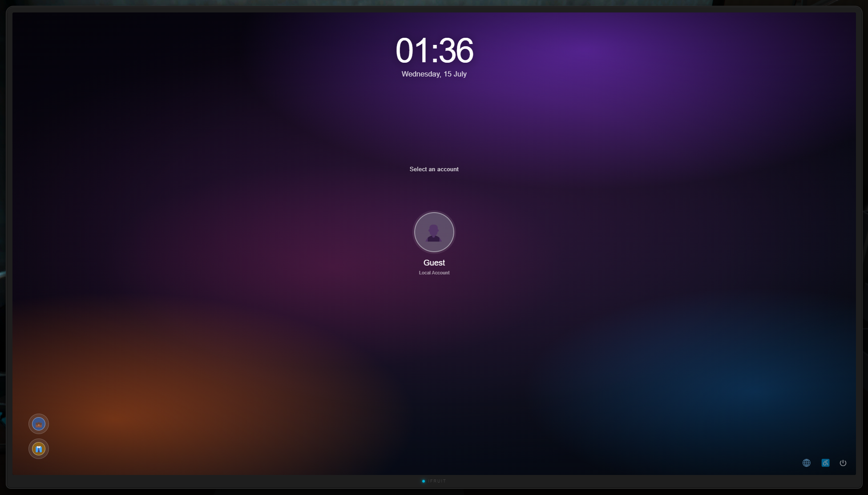Open the globe network/language icon
This screenshot has height=495, width=868.
[806, 463]
